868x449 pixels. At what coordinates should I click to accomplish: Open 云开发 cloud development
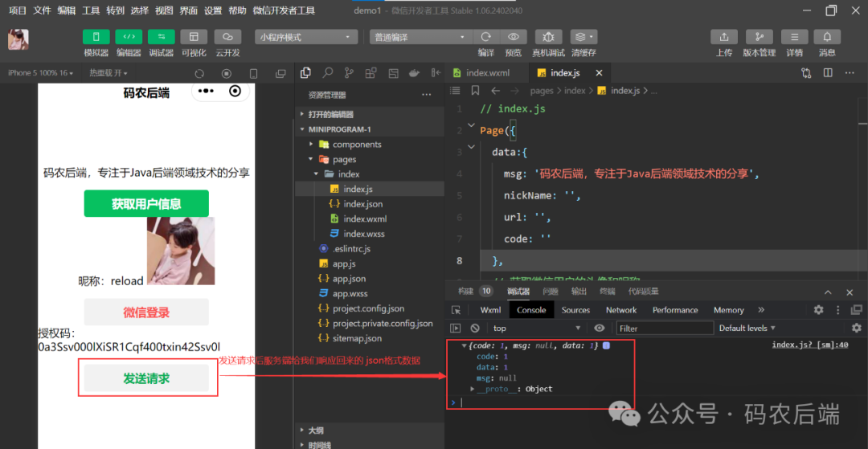(227, 37)
